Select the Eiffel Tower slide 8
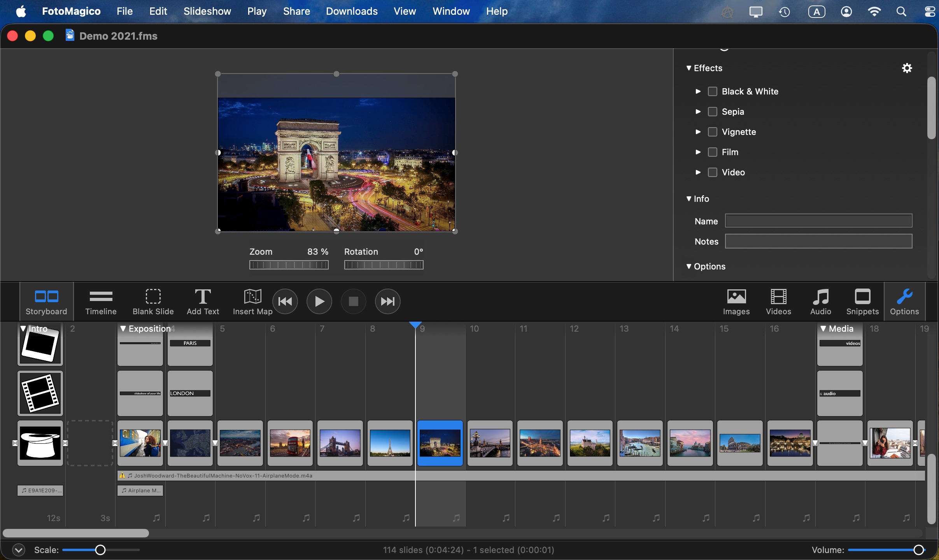The width and height of the screenshot is (939, 560). tap(390, 443)
